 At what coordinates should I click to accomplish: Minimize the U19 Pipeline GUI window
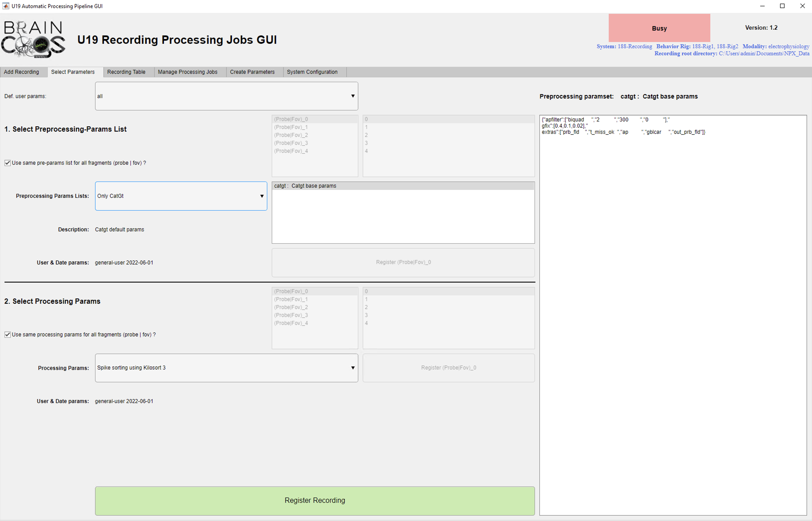pos(762,6)
